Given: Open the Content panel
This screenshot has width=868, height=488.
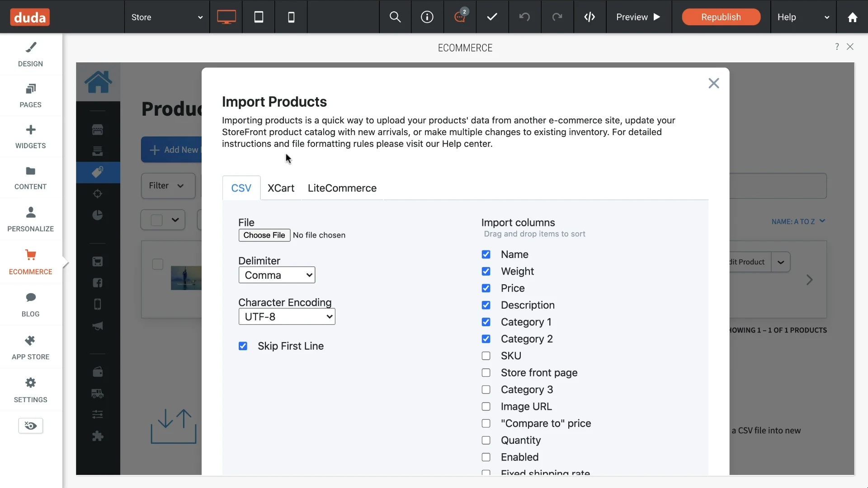Looking at the screenshot, I should pyautogui.click(x=31, y=178).
